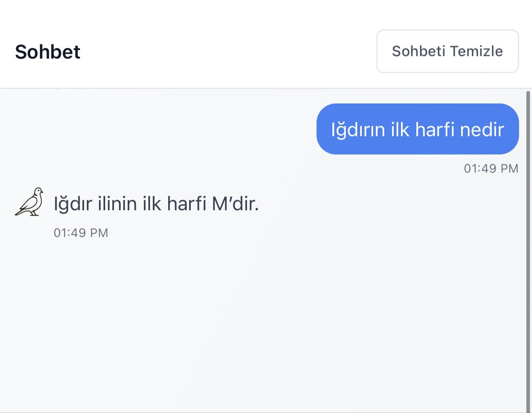This screenshot has height=413, width=532.
Task: Click the bird avatar icon beside the reply
Action: click(x=30, y=202)
